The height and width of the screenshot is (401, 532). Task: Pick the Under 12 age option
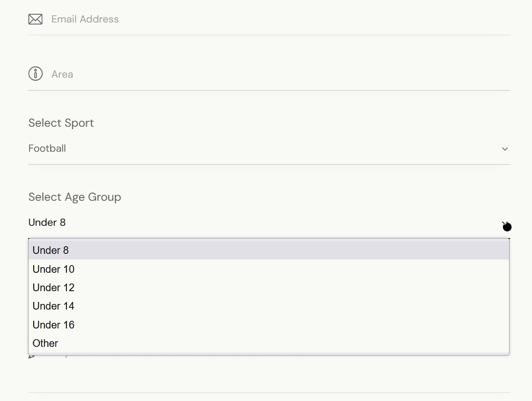pyautogui.click(x=54, y=288)
